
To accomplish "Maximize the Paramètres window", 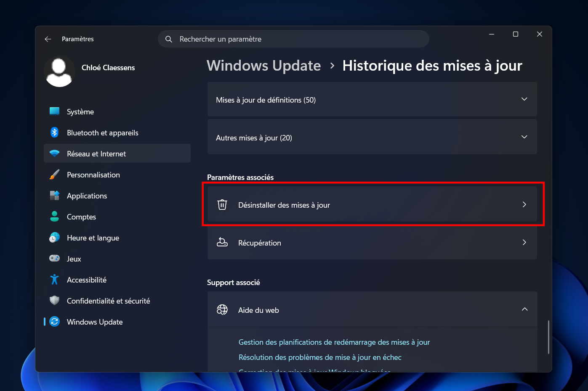I will click(x=516, y=34).
